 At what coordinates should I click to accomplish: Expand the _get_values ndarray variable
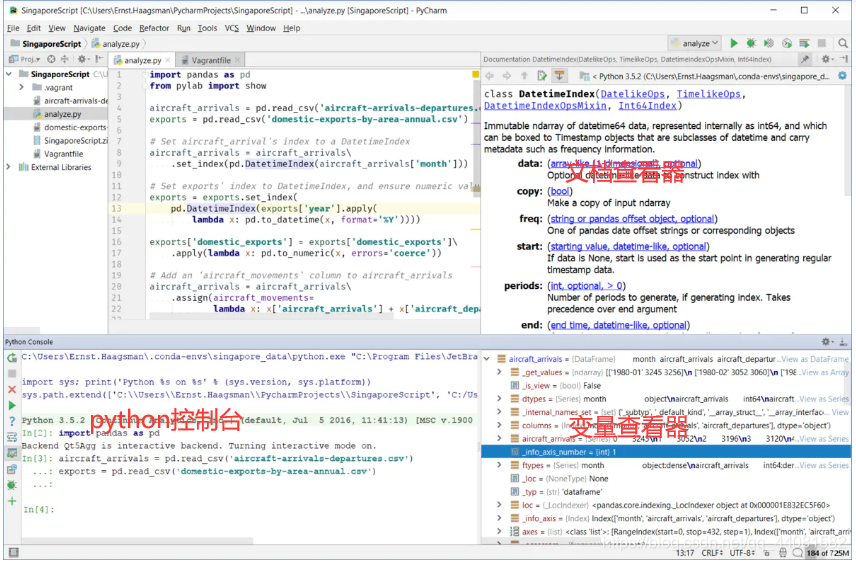pos(499,372)
